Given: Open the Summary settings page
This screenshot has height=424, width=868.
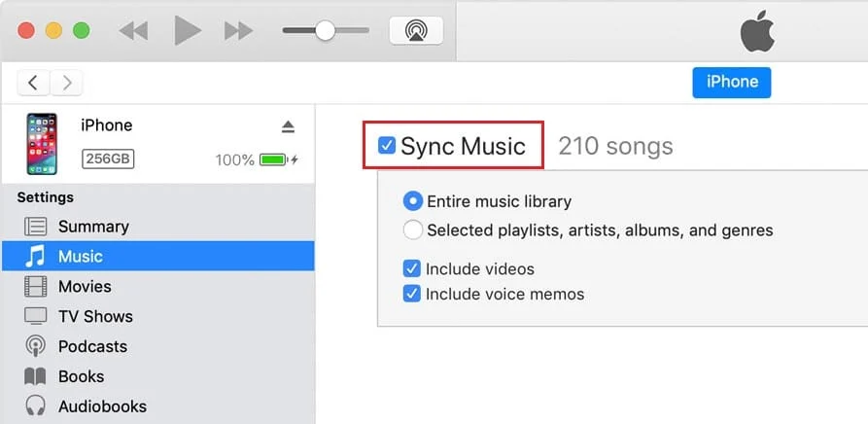Looking at the screenshot, I should coord(92,227).
